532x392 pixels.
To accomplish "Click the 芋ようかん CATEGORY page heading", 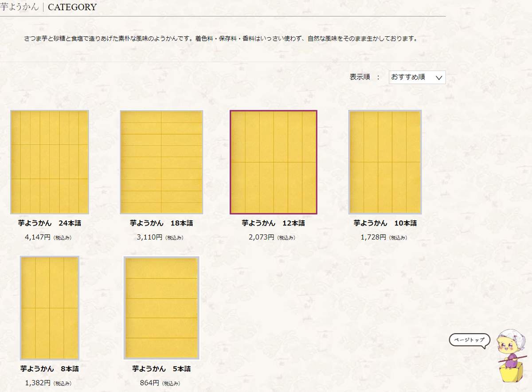I will [49, 7].
